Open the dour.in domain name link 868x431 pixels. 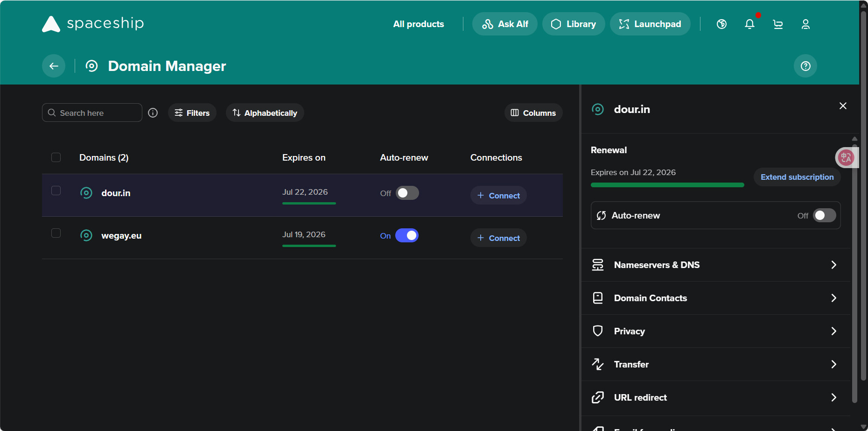point(116,193)
